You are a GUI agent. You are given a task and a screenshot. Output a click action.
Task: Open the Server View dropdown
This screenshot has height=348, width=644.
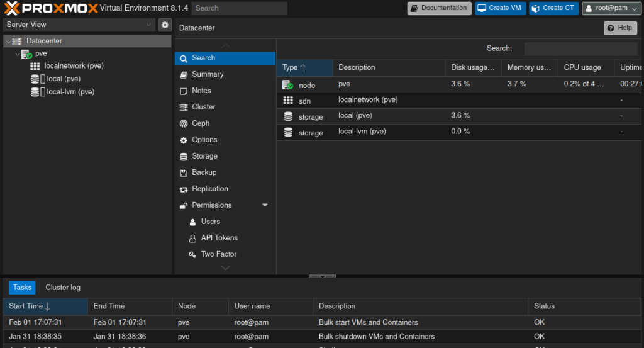click(79, 25)
